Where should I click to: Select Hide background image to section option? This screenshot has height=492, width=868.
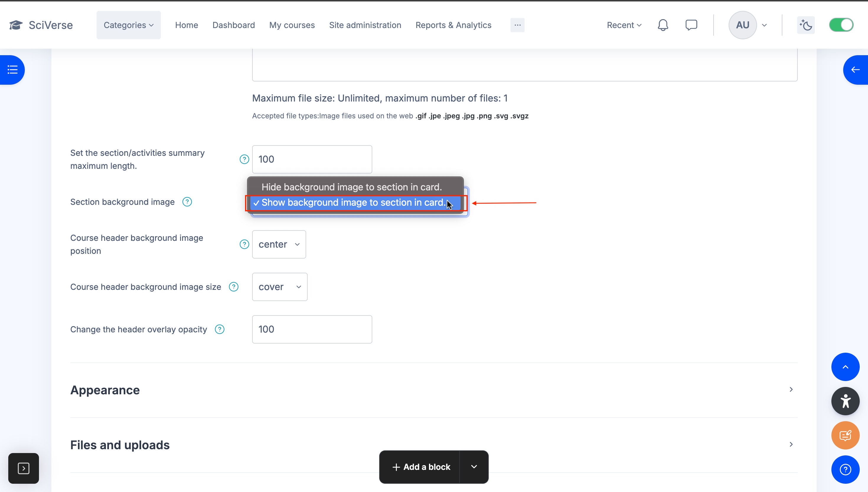[352, 187]
